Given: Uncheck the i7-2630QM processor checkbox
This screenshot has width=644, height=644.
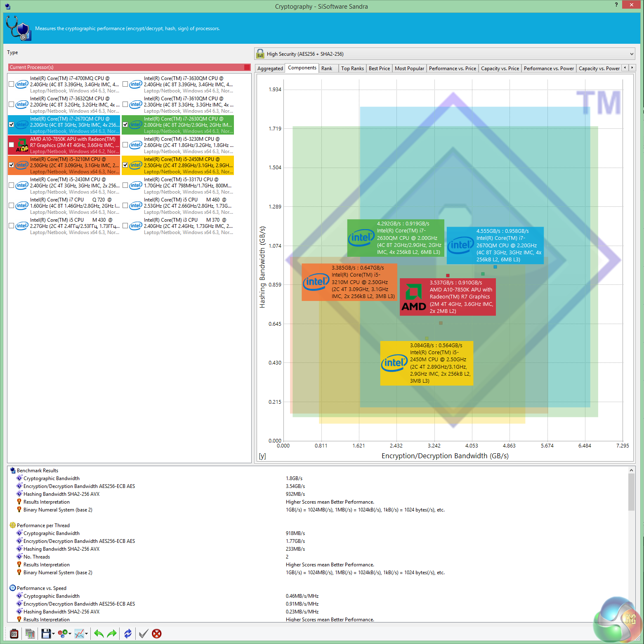Looking at the screenshot, I should (x=125, y=125).
